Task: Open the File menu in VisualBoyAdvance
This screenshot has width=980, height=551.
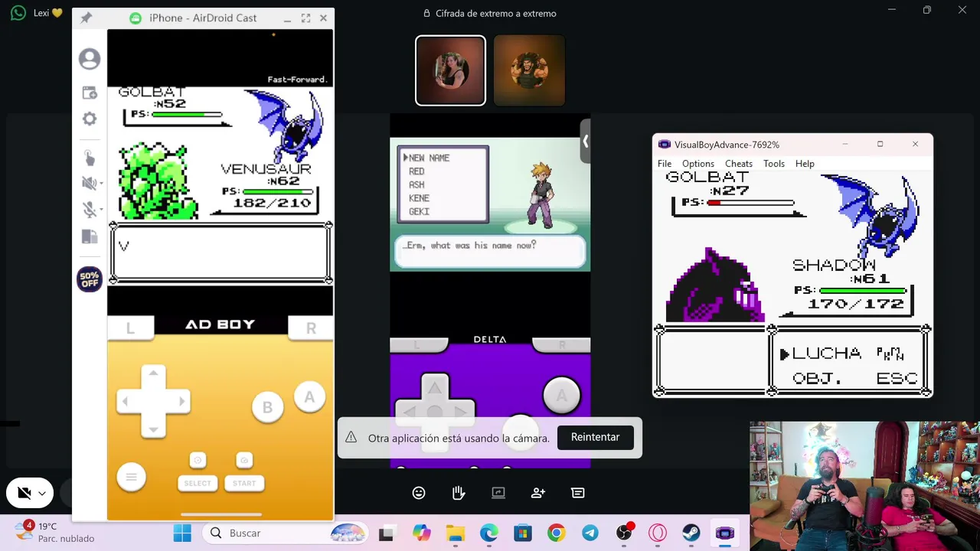Action: click(x=665, y=164)
